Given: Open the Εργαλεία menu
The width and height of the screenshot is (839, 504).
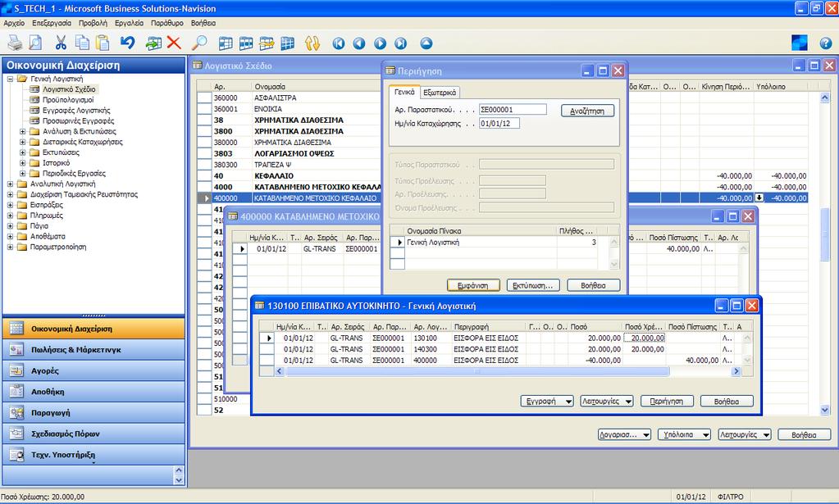Looking at the screenshot, I should 130,24.
